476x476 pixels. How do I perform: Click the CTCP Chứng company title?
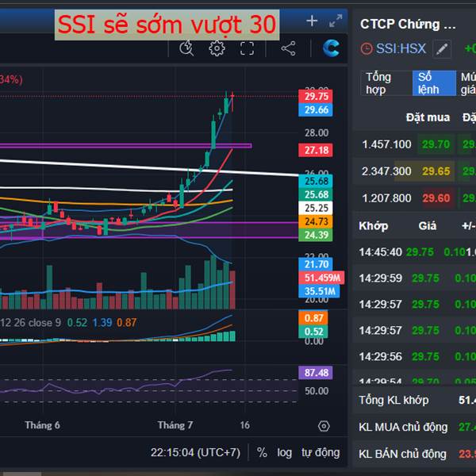(x=408, y=24)
